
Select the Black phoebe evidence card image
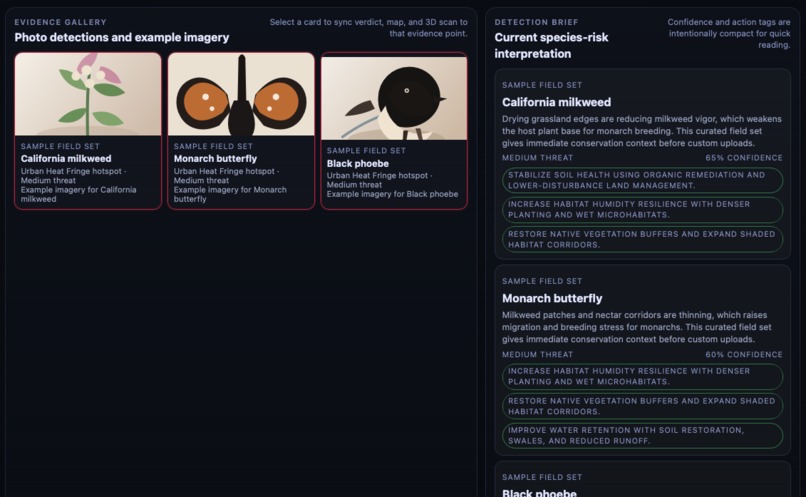coord(394,98)
